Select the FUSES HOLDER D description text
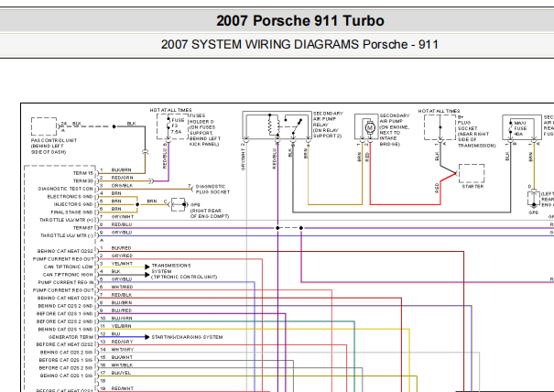Viewport: 554px width, 392px height. click(204, 130)
